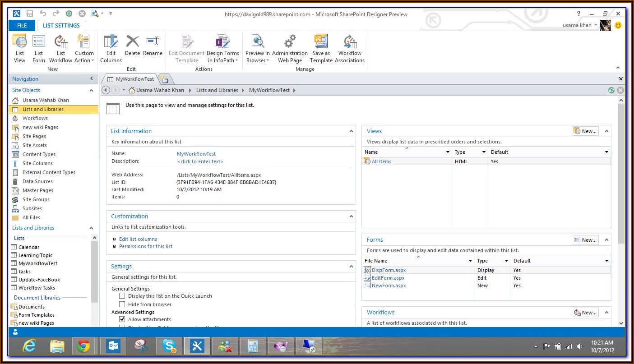Collapse the List Information section
The height and width of the screenshot is (364, 634).
point(351,131)
